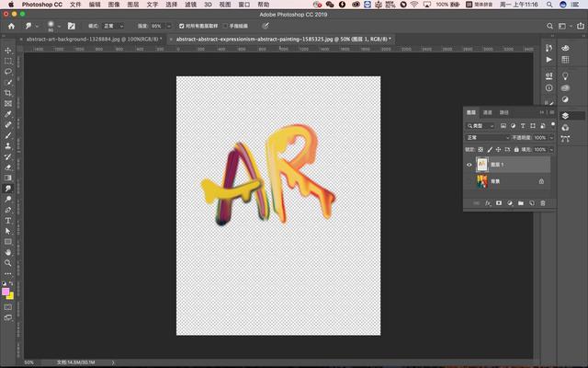This screenshot has height=368, width=588.
Task: Select the Crop tool
Action: pyautogui.click(x=8, y=92)
